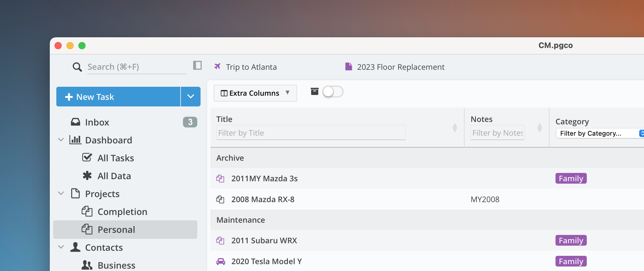644x271 pixels.
Task: Toggle the sidebar panel icon
Action: coord(197,65)
